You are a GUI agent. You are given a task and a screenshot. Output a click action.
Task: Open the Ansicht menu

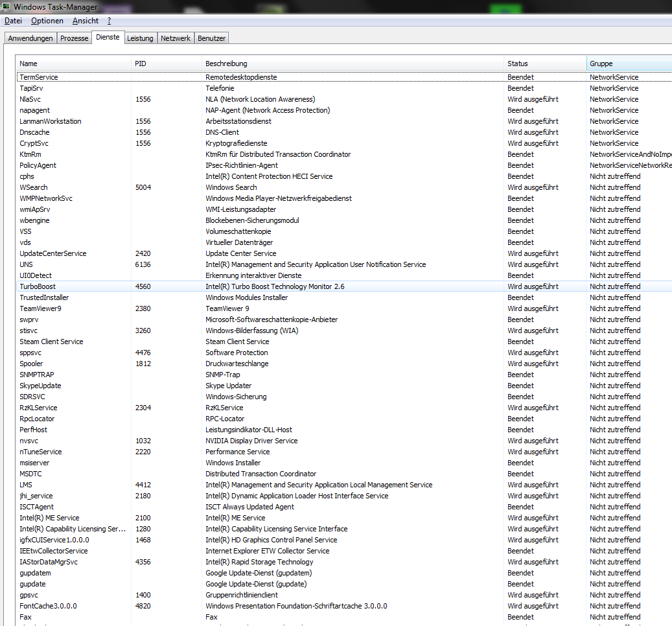point(86,21)
